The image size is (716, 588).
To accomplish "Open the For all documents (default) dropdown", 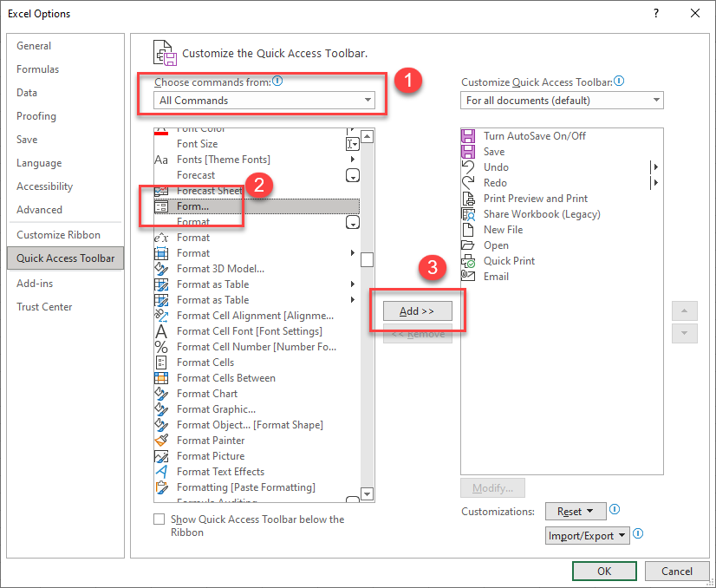I will click(x=656, y=100).
